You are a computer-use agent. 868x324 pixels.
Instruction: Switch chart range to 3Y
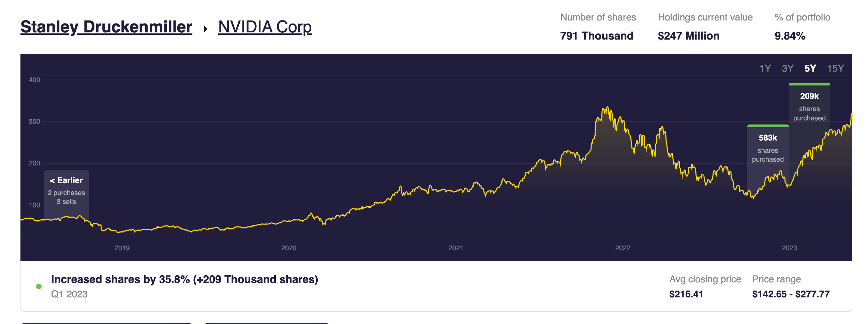(788, 69)
